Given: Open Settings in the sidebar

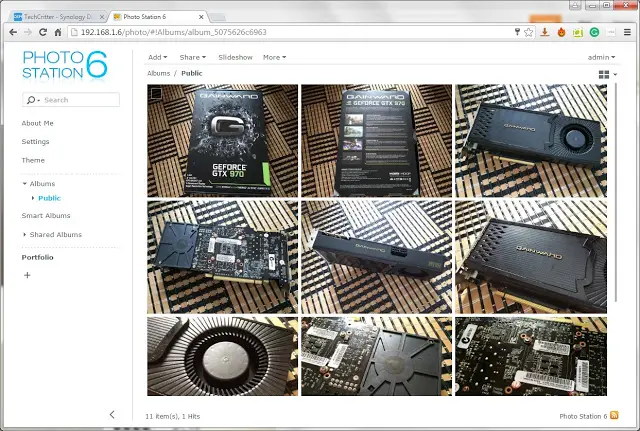Looking at the screenshot, I should click(35, 142).
